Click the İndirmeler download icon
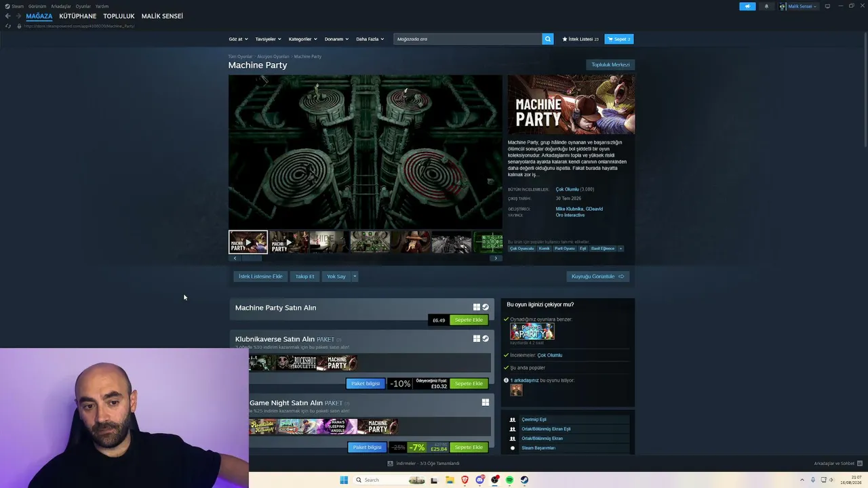 (390, 464)
